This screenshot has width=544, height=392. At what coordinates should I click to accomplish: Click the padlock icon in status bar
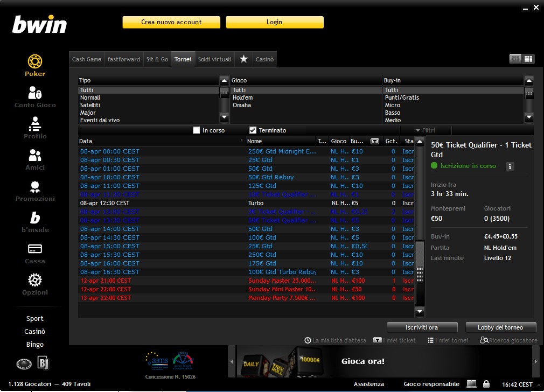[x=486, y=384]
